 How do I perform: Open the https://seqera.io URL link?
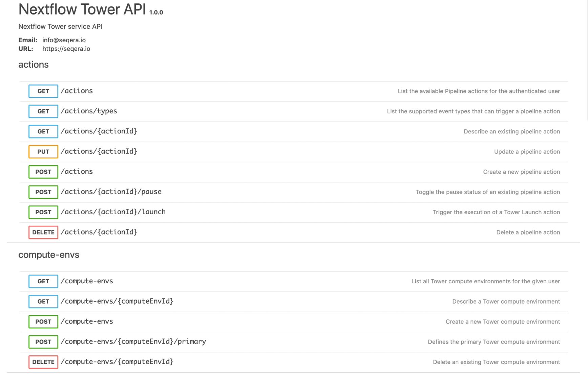pos(66,49)
